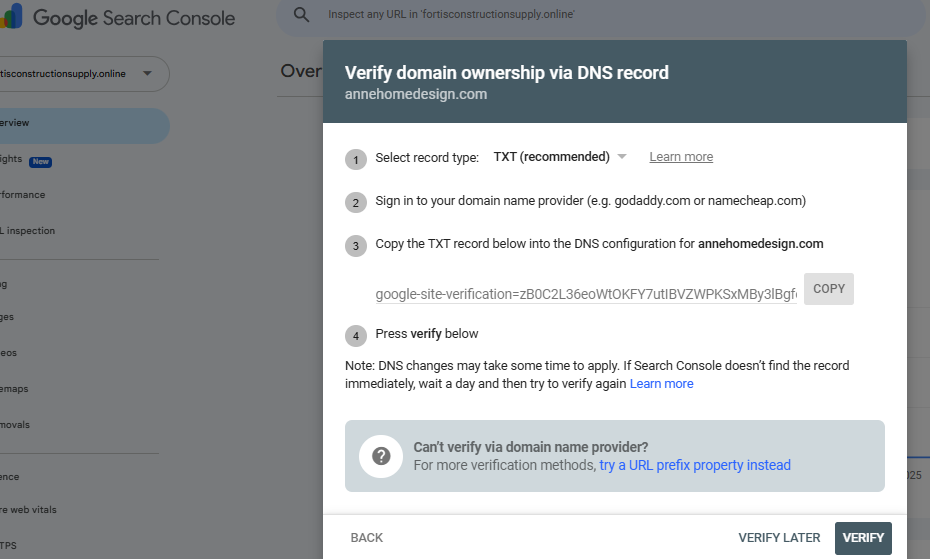Open Learn more about DNS changes
Image resolution: width=930 pixels, height=559 pixels.
661,384
